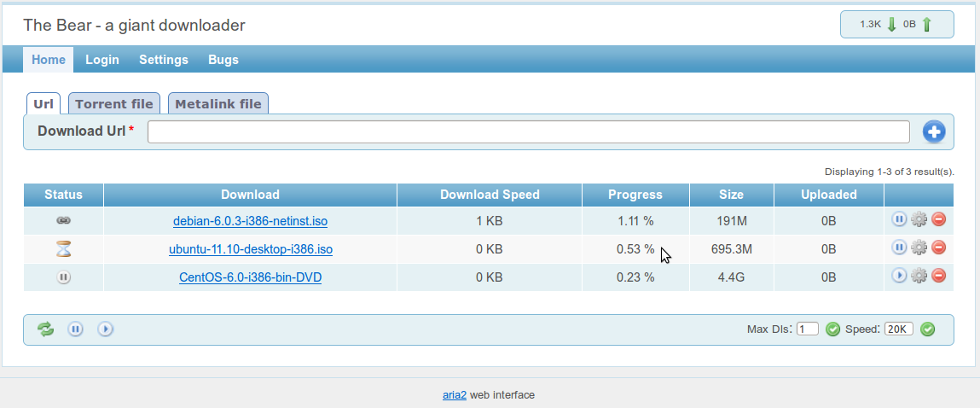The width and height of the screenshot is (980, 408).
Task: Open the debian-6.0.3-i386-netinst.iso link
Action: pos(250,221)
